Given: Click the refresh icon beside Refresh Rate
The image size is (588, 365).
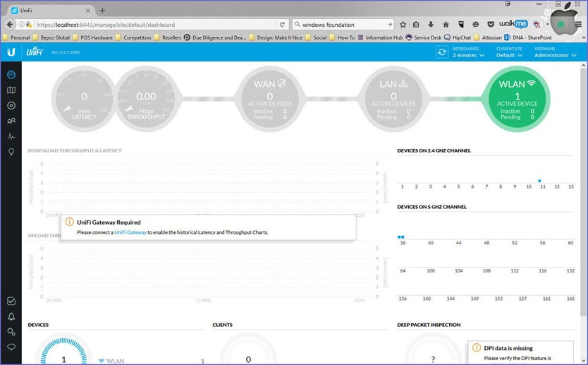Looking at the screenshot, I should point(442,52).
